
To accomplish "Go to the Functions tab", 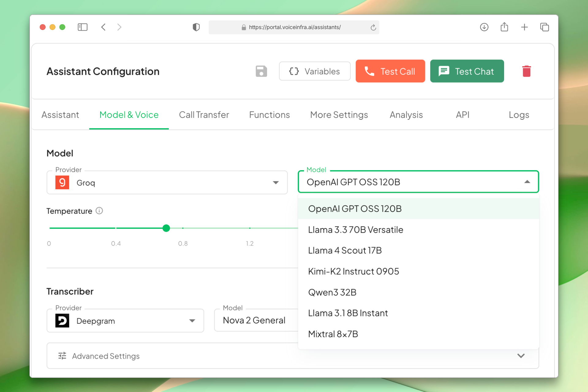I will tap(269, 115).
